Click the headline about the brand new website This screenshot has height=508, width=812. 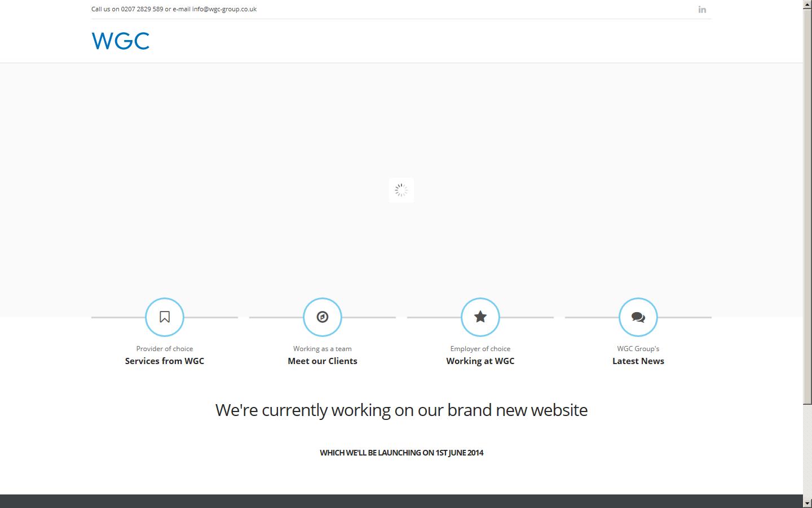tap(401, 410)
